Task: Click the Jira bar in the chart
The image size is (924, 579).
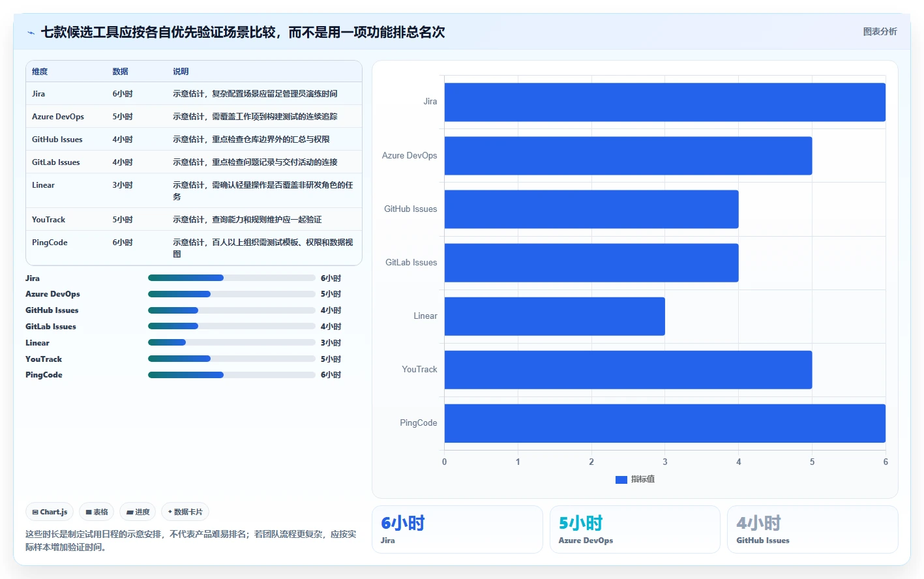Action: tap(665, 102)
